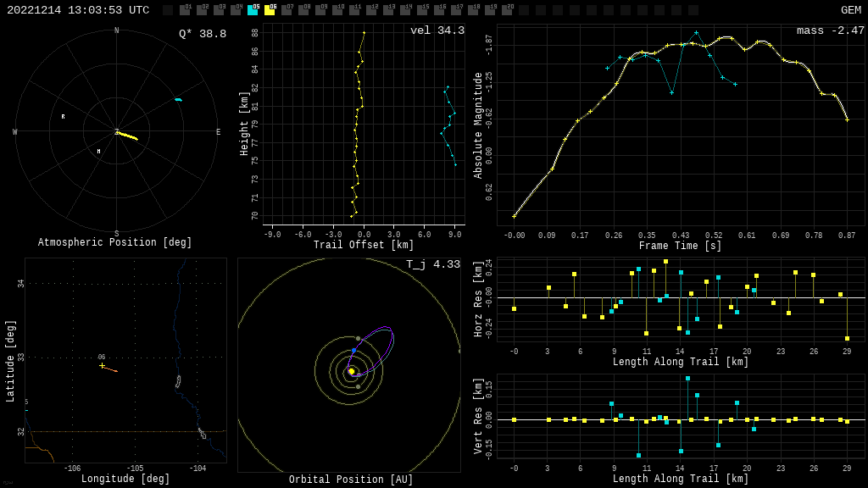Click the yellow Sun marker in orbital plot
This screenshot has width=868, height=488.
coord(351,371)
